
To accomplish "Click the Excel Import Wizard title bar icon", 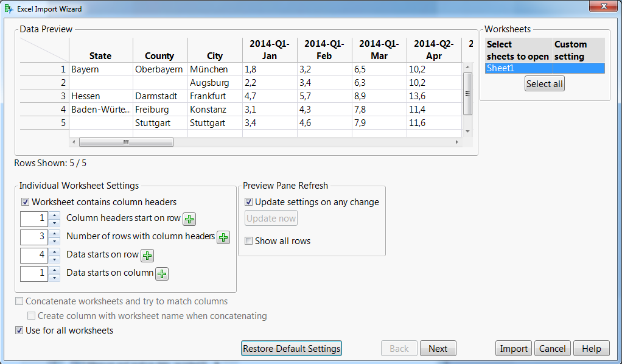I will coord(9,9).
